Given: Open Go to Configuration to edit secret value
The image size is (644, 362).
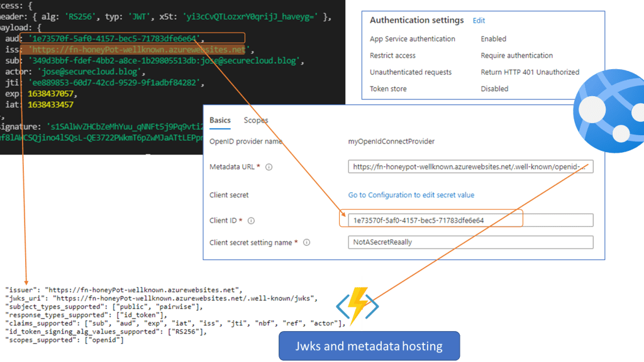Looking at the screenshot, I should coord(411,195).
